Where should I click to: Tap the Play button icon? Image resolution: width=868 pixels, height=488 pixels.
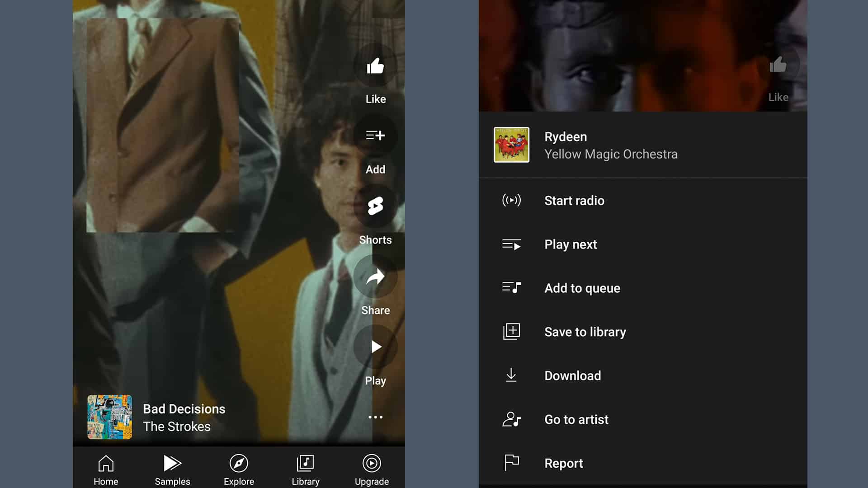376,347
